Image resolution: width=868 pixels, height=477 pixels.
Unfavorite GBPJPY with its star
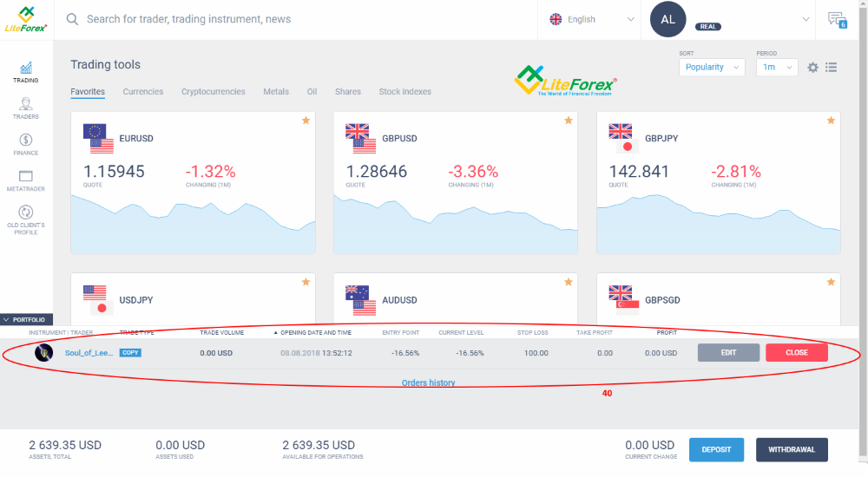click(831, 121)
